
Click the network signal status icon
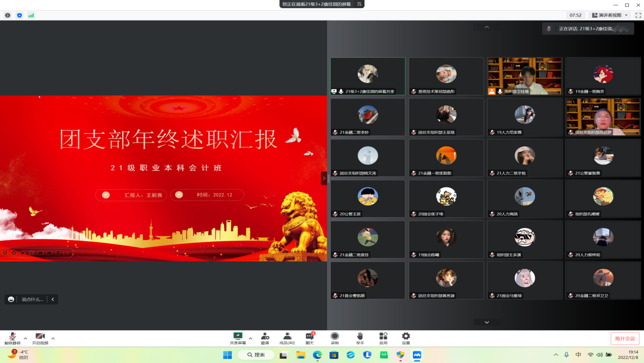click(31, 15)
